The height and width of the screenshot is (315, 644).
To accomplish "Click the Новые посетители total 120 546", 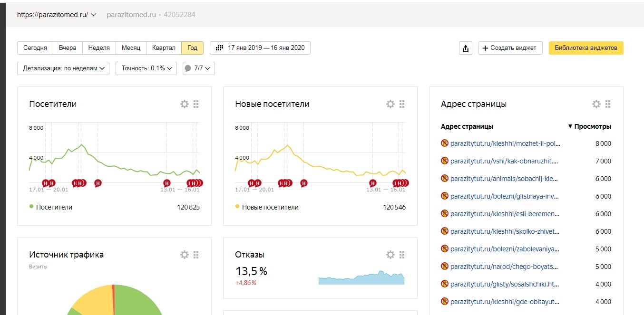I will tap(394, 207).
